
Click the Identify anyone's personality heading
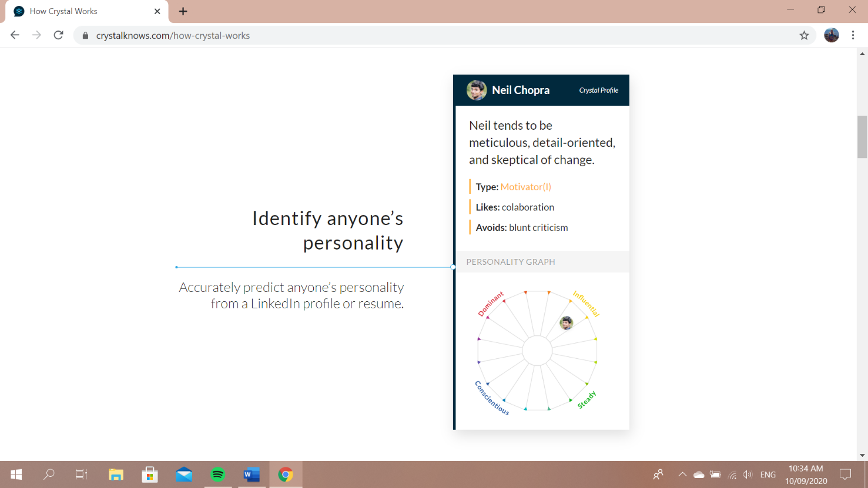(x=327, y=230)
